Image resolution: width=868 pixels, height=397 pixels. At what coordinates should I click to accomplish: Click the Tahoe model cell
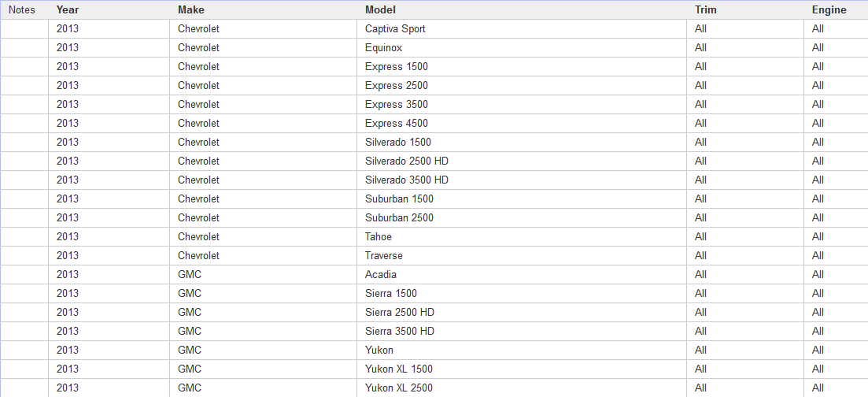pyautogui.click(x=379, y=237)
